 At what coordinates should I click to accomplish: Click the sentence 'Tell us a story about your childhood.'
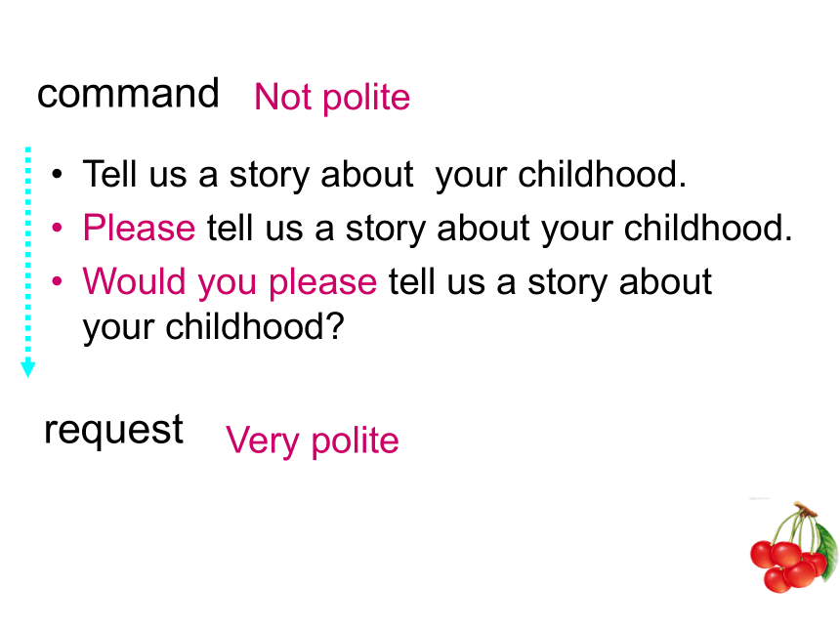pyautogui.click(x=385, y=175)
